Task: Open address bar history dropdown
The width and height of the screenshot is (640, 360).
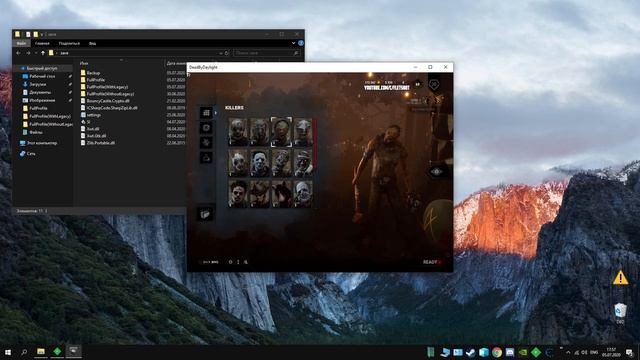Action: point(221,53)
